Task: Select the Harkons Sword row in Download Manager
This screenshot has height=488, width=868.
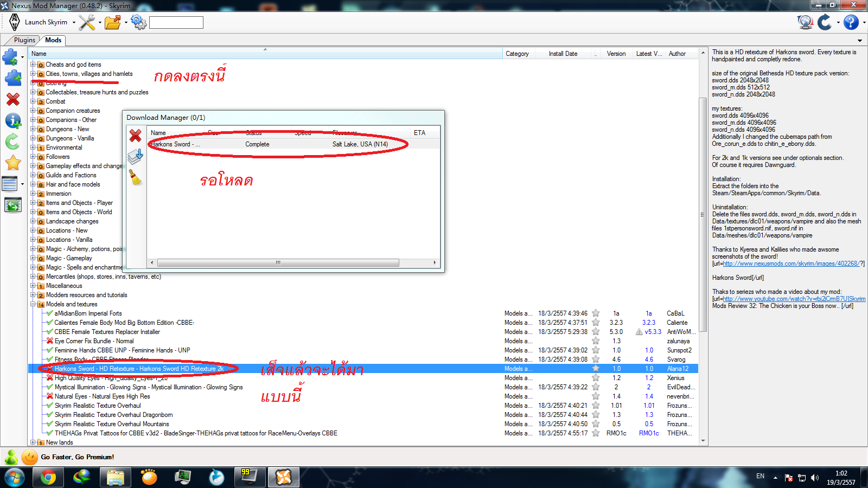Action: [293, 144]
